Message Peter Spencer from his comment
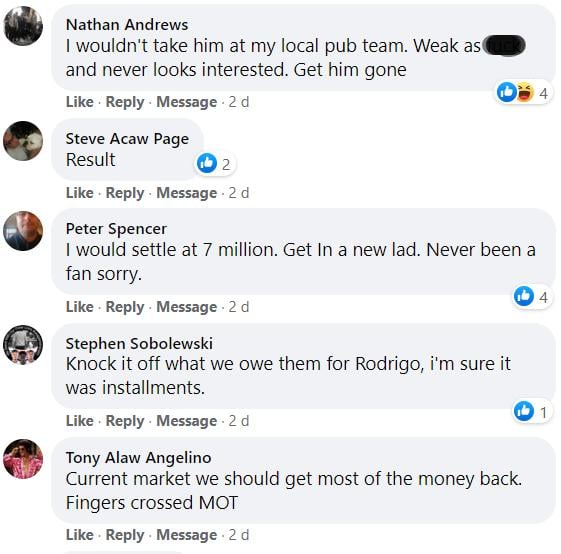 click(186, 307)
